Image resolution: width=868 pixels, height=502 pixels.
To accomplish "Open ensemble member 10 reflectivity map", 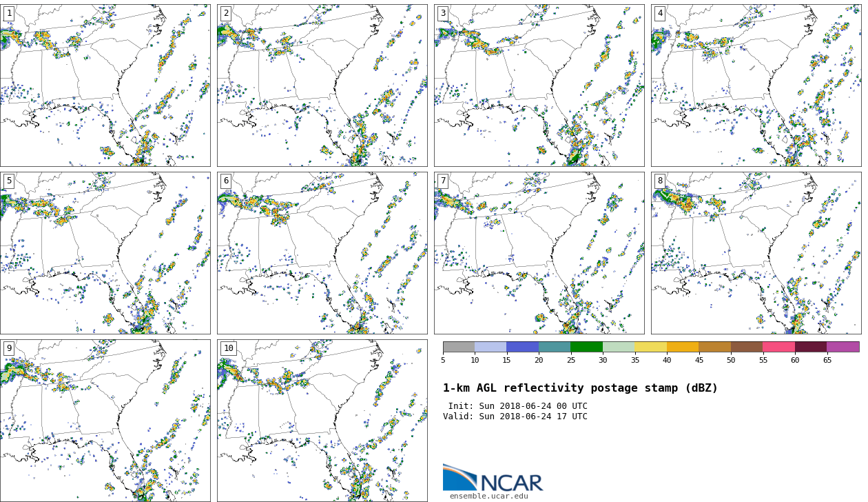I will (322, 421).
